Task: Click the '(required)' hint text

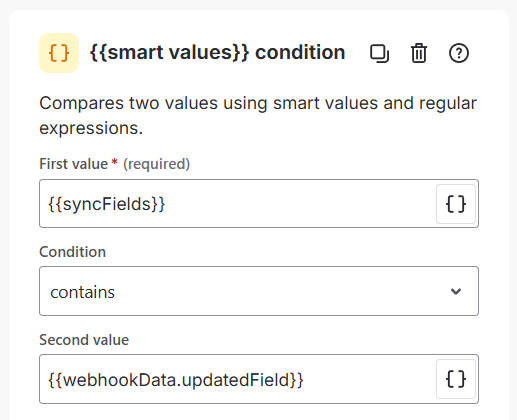Action: pyautogui.click(x=157, y=164)
